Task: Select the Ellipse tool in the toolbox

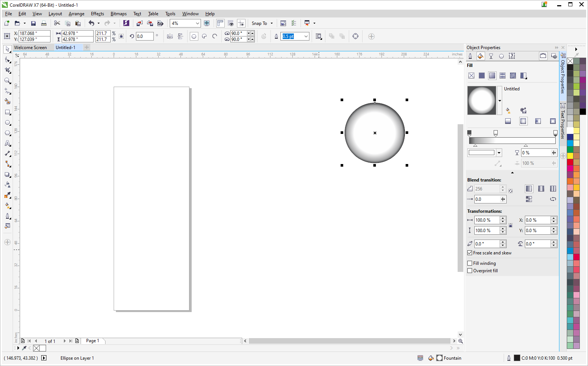Action: 7,122
